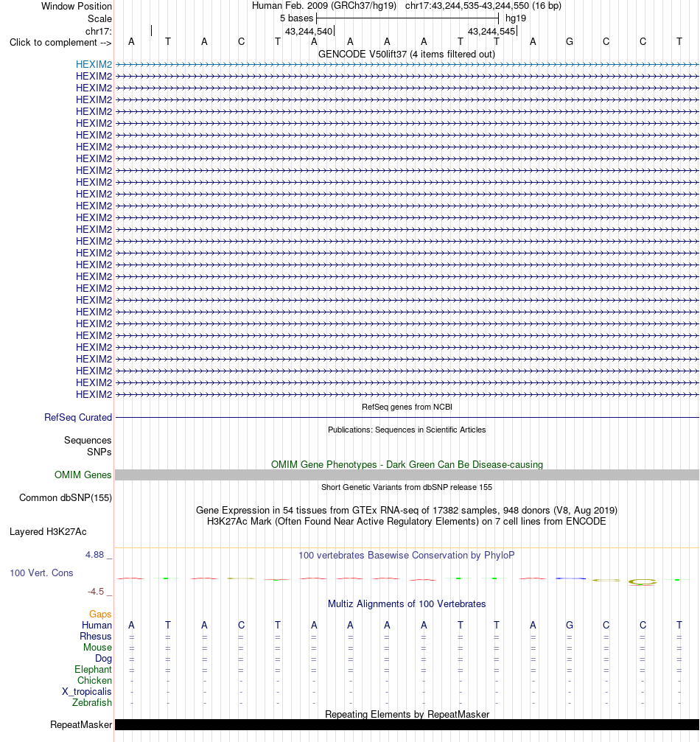The width and height of the screenshot is (700, 742).
Task: Click the 4.88 upper scale value
Action: click(94, 555)
